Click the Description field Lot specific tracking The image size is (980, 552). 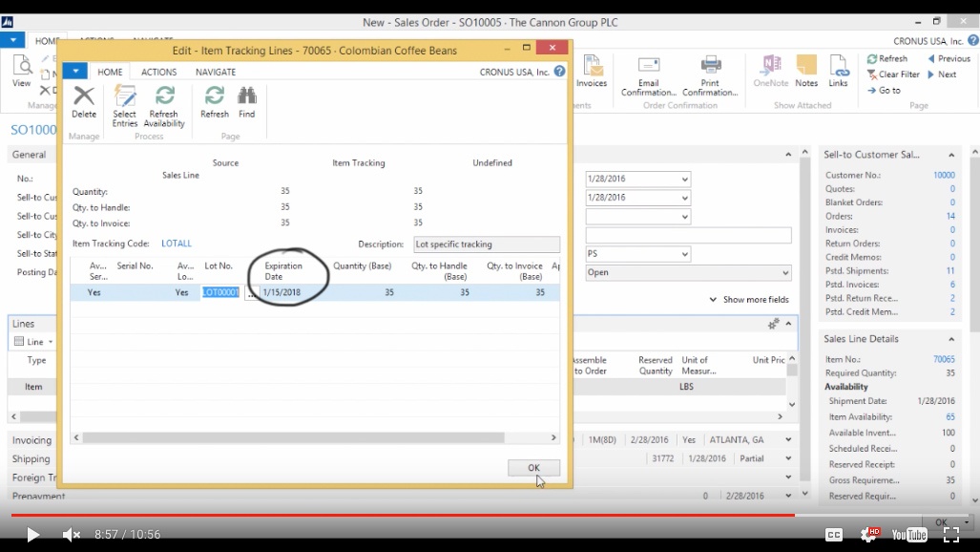coord(487,244)
